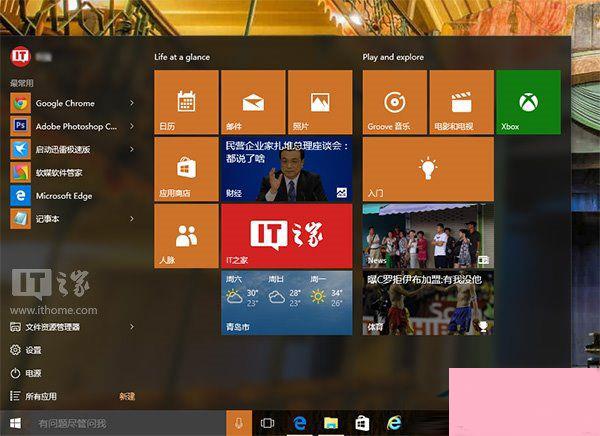
Task: Open the 青岛市 weather tile
Action: click(287, 303)
